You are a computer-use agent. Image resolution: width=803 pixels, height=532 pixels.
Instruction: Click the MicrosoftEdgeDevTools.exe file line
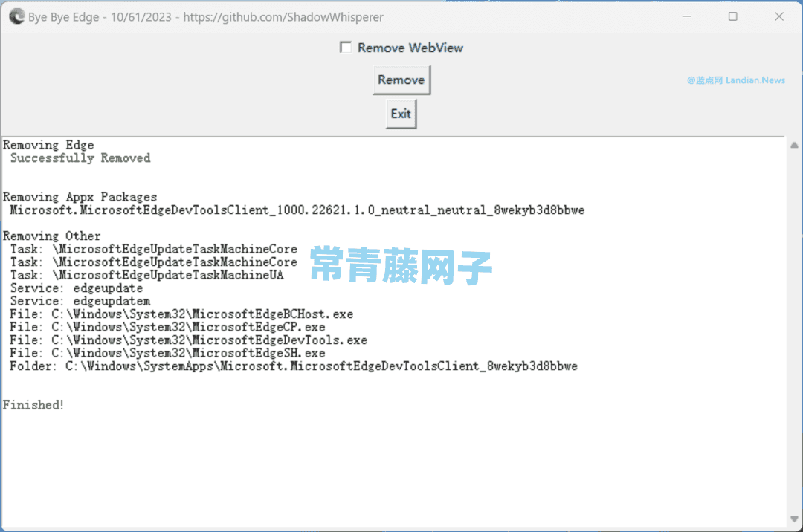tap(188, 340)
